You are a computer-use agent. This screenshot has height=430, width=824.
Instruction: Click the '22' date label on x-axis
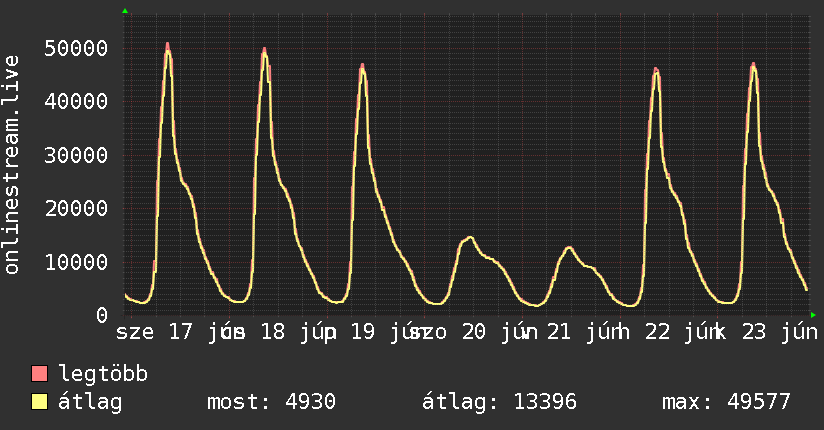[657, 332]
